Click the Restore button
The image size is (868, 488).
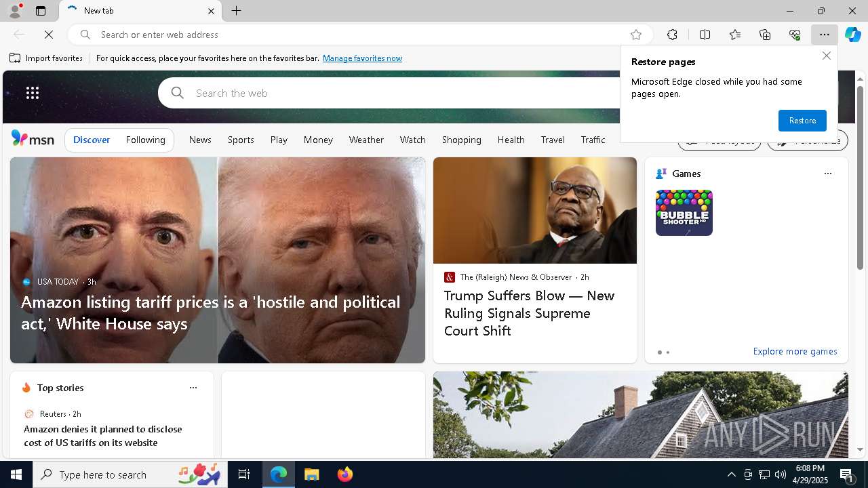click(x=802, y=121)
